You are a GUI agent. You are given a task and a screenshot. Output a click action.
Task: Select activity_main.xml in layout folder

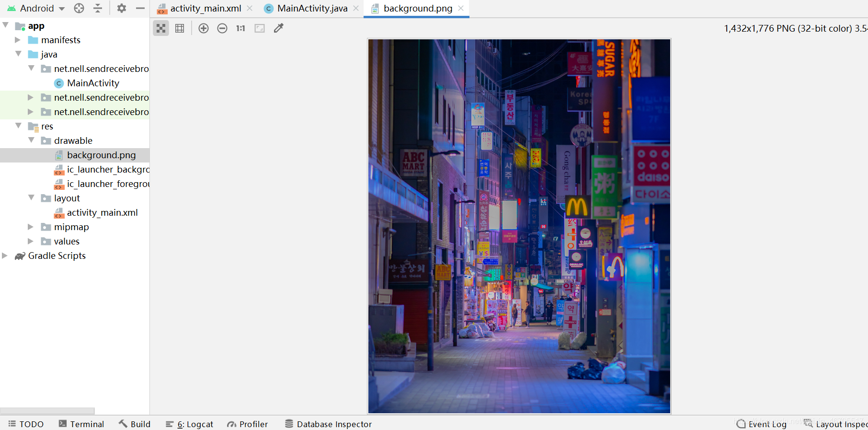pos(75,212)
